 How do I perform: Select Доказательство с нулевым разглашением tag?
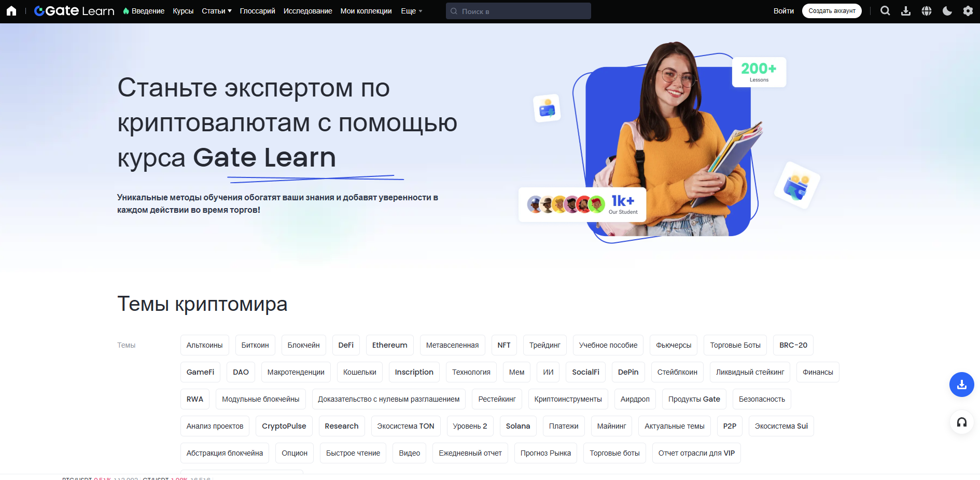(x=389, y=399)
